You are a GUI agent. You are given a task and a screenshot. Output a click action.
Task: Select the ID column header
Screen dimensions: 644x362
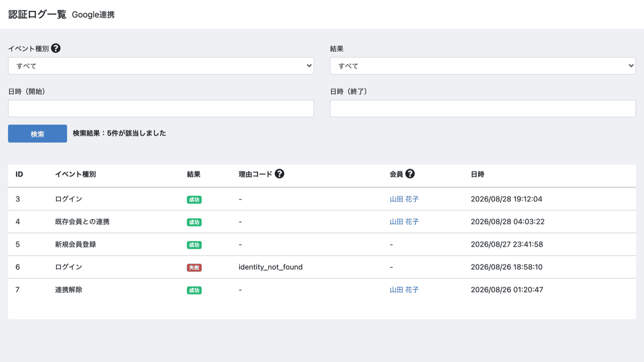(x=19, y=174)
